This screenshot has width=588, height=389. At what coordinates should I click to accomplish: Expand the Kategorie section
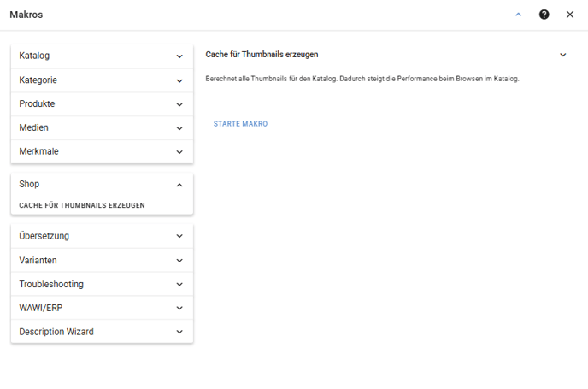(102, 80)
